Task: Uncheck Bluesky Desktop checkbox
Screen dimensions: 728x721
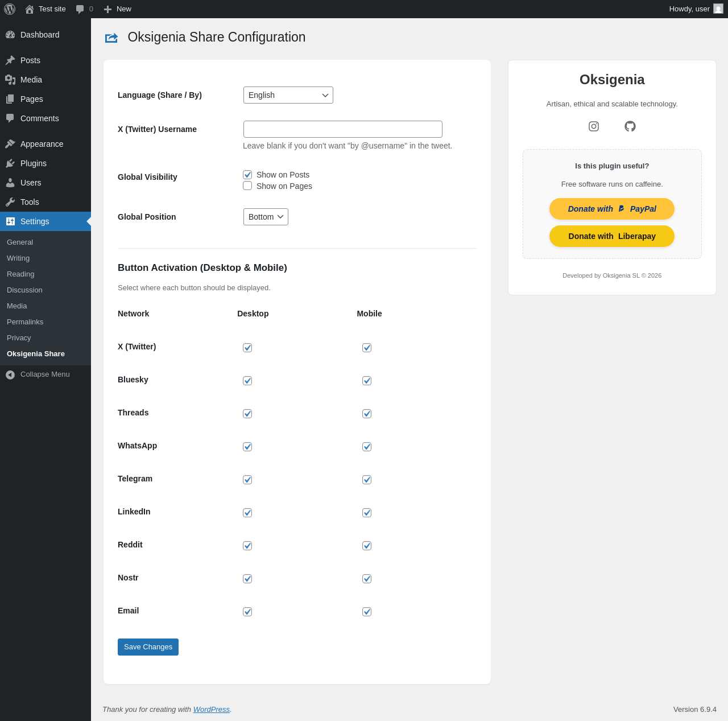Action: [x=247, y=381]
